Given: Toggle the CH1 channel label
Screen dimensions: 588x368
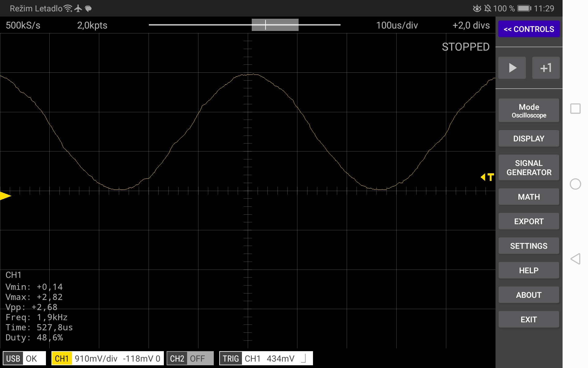Looking at the screenshot, I should 62,358.
